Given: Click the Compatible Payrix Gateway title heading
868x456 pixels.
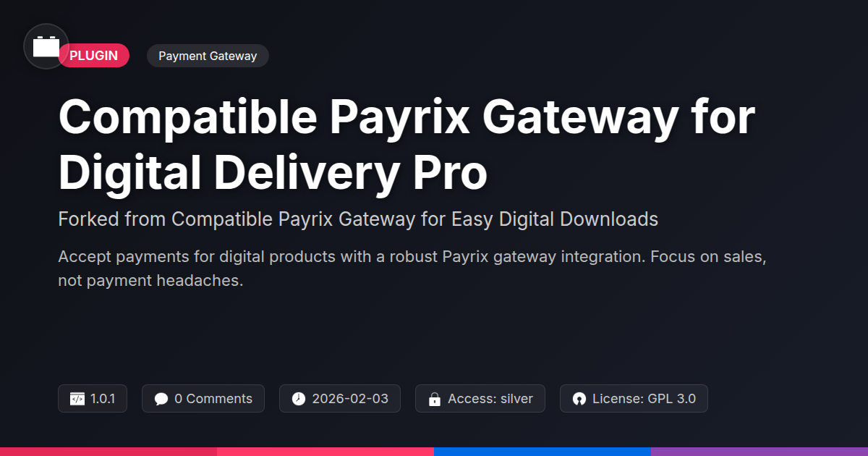Looking at the screenshot, I should 407,145.
